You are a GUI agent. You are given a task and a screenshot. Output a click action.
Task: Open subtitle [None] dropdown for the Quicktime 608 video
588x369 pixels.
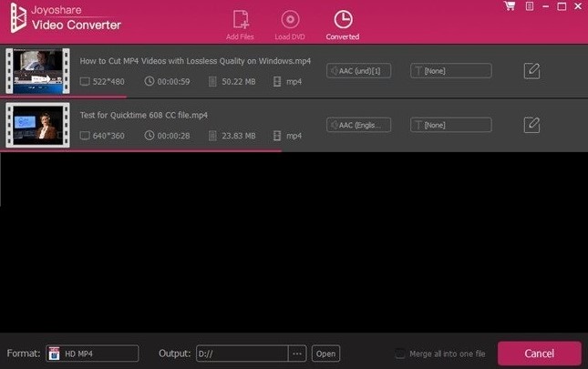pos(450,125)
